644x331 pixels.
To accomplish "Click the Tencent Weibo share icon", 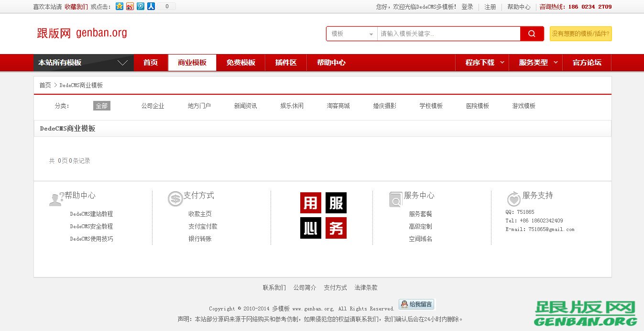I will click(x=140, y=6).
